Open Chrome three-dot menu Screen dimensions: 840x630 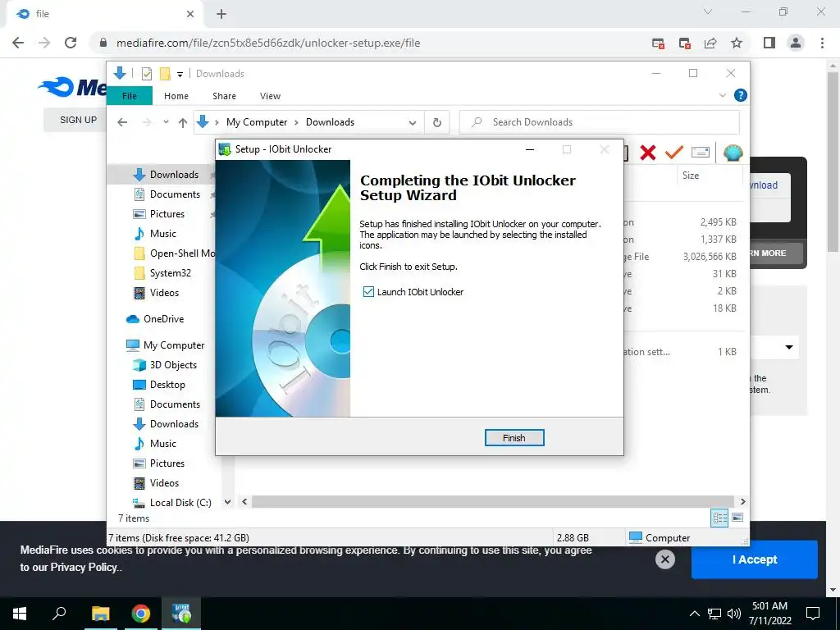coord(822,43)
